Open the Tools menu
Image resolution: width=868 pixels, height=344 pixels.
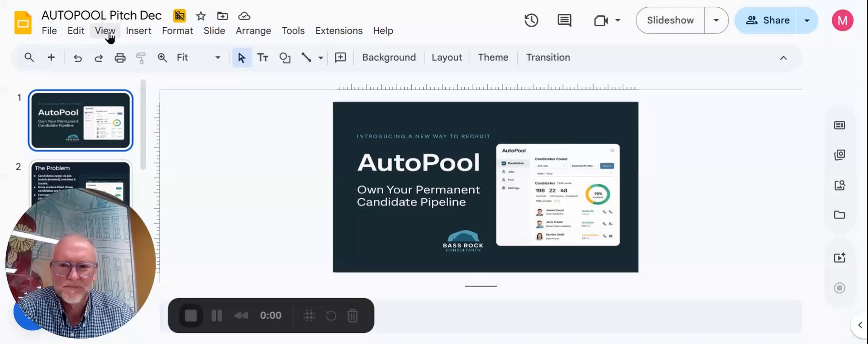[293, 31]
